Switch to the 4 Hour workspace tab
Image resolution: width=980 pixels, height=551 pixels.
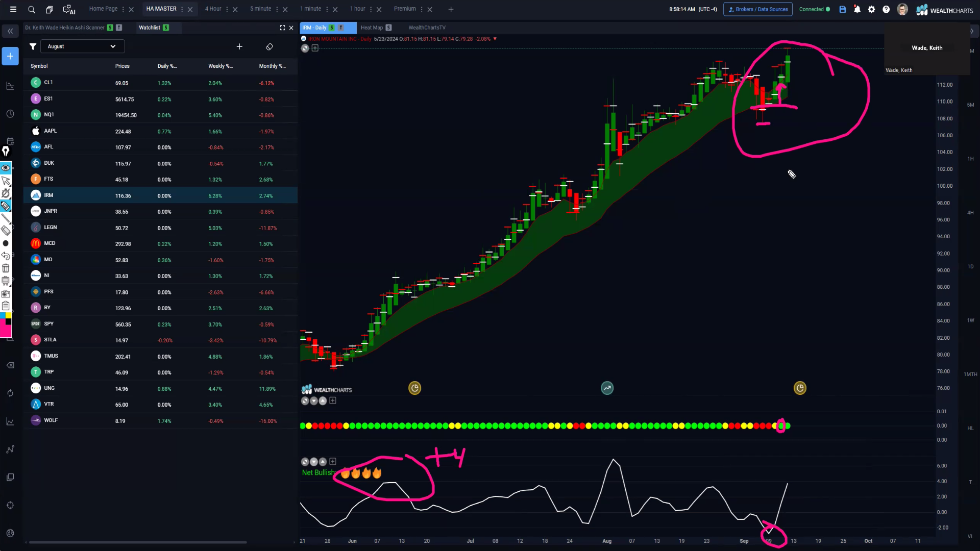[213, 9]
